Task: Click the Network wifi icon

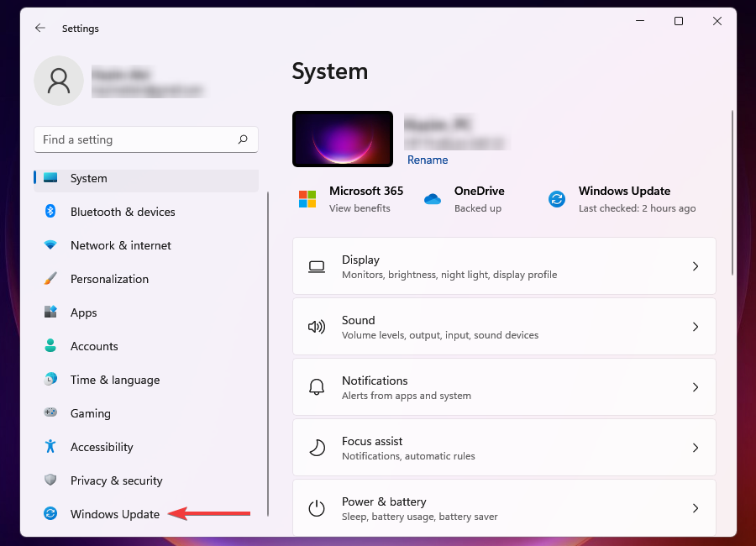Action: (50, 245)
